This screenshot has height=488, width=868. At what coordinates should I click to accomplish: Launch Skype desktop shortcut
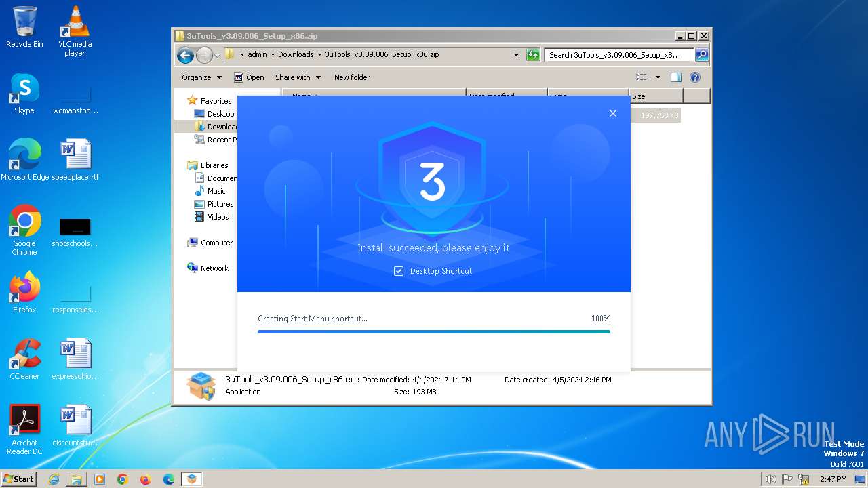coord(24,94)
